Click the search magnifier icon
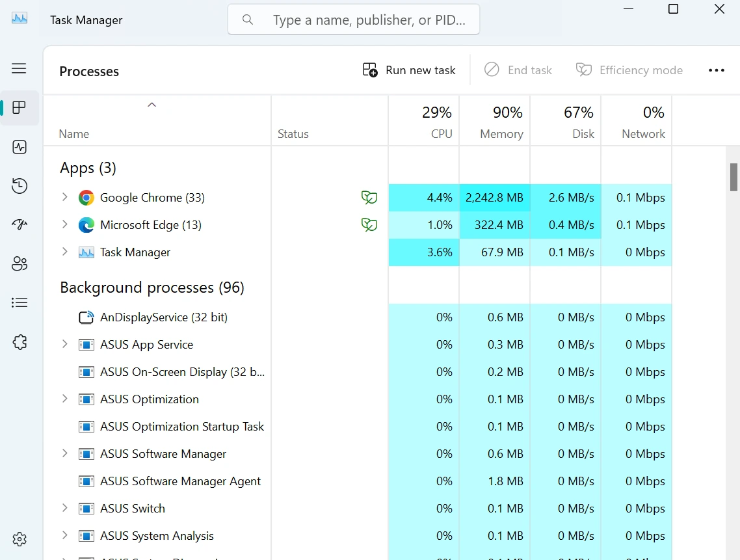740x560 pixels. [x=247, y=20]
